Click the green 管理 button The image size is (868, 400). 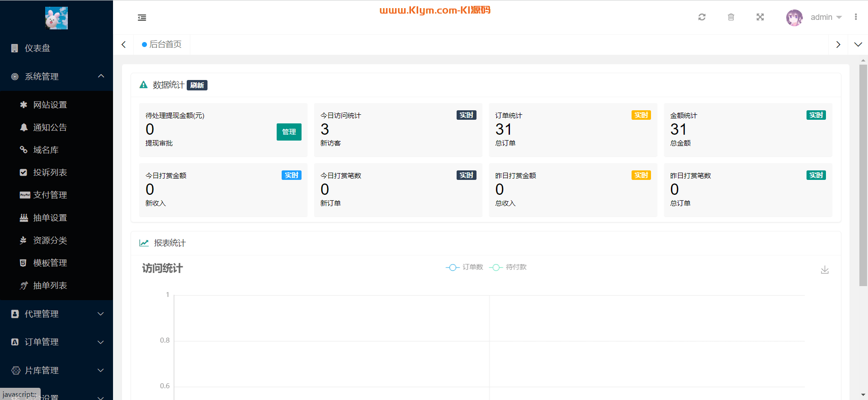[x=289, y=132]
